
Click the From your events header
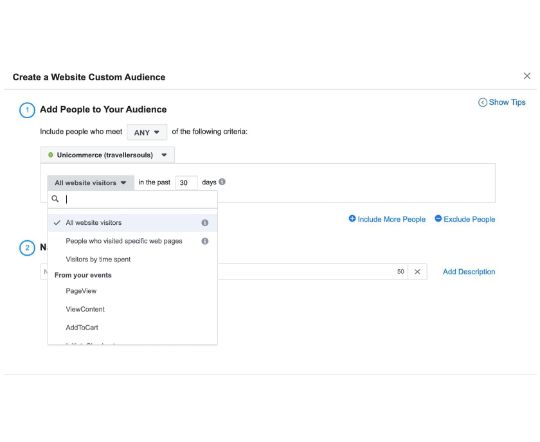83,275
